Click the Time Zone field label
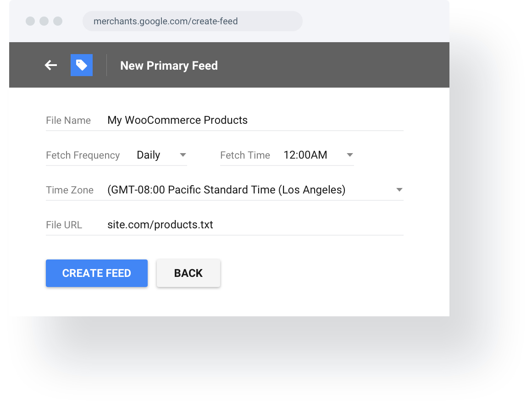 (x=69, y=190)
